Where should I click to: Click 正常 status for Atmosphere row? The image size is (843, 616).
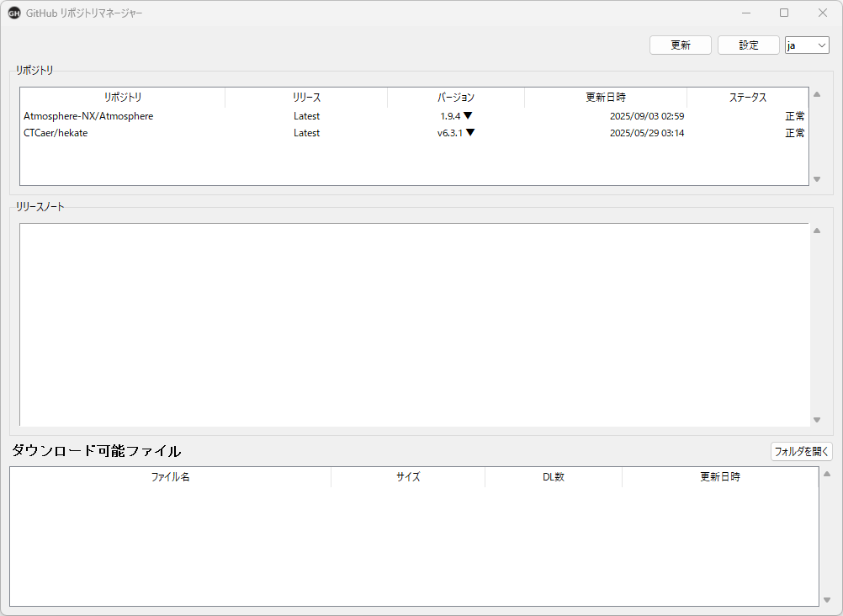point(794,116)
